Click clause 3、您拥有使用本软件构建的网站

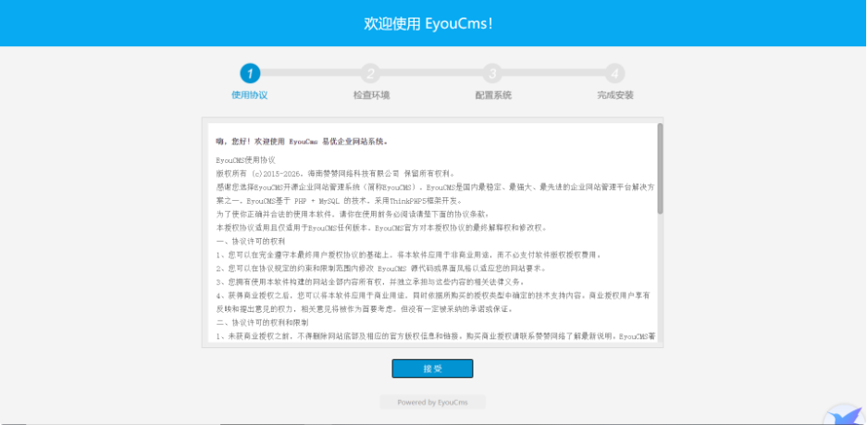[370, 282]
